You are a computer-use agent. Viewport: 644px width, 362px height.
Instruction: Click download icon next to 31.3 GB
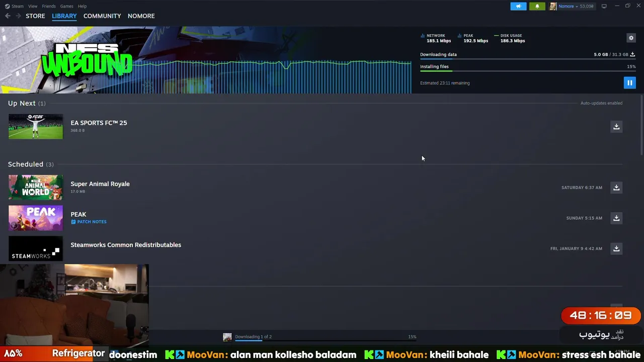[x=632, y=54]
